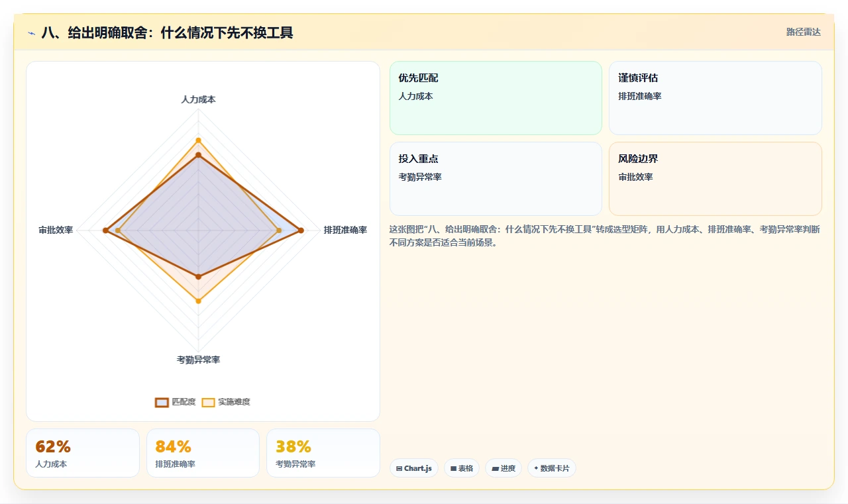Click the description paragraph starting 这张图把

[x=606, y=236]
